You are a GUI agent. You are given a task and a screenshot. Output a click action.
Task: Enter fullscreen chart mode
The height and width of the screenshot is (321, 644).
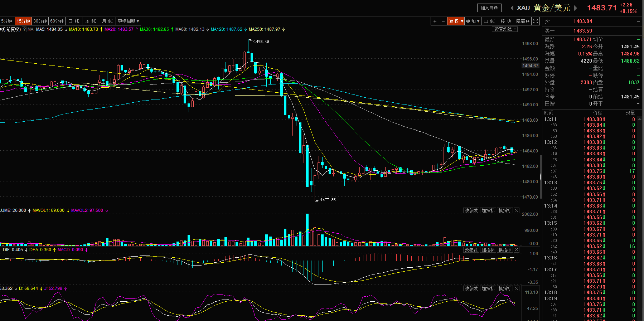(536, 21)
